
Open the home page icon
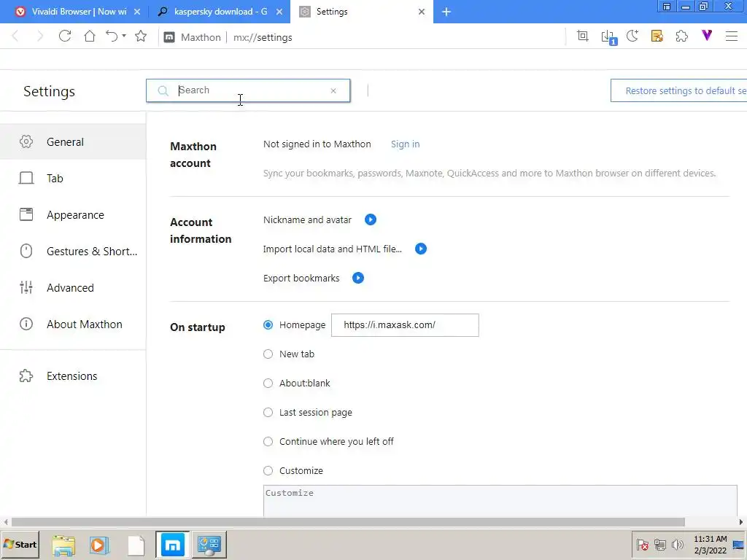(x=90, y=36)
